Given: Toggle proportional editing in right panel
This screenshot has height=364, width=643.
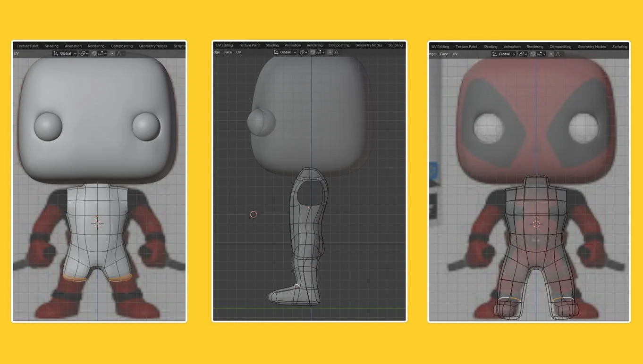Looking at the screenshot, I should tap(551, 54).
